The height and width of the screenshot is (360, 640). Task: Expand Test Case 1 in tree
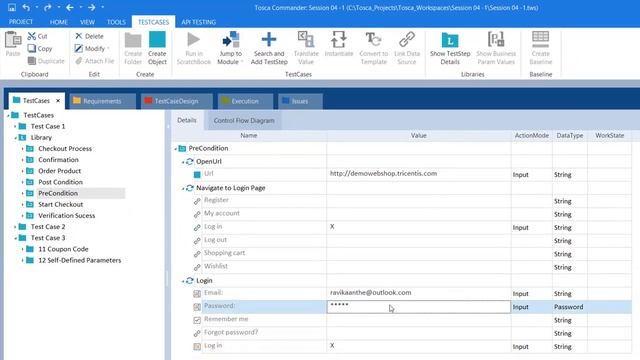click(15, 127)
